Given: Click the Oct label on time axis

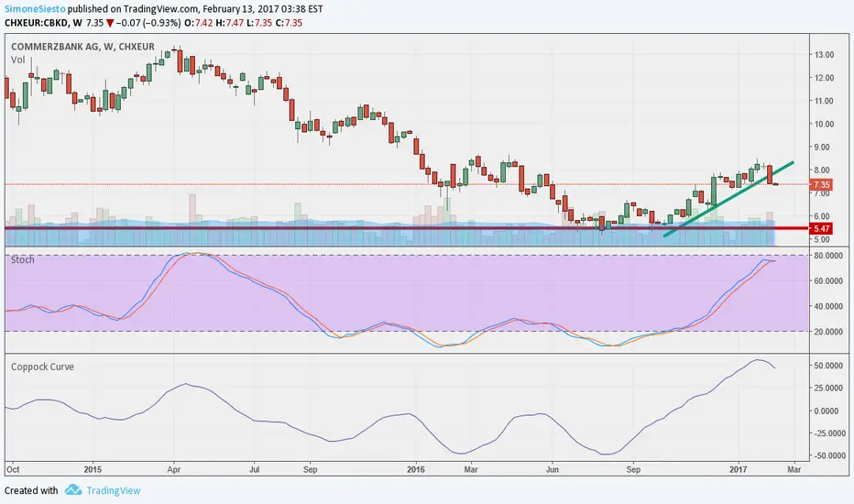Looking at the screenshot, I should [x=13, y=469].
